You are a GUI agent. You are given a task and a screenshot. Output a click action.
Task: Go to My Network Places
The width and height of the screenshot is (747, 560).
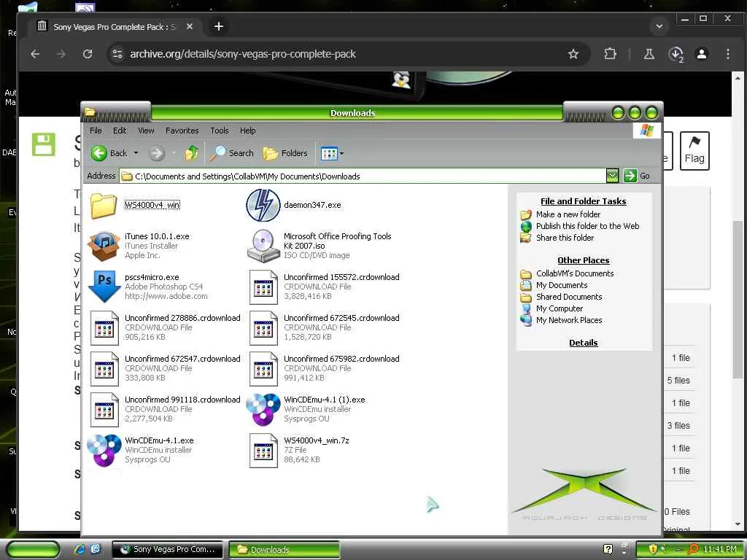(569, 320)
